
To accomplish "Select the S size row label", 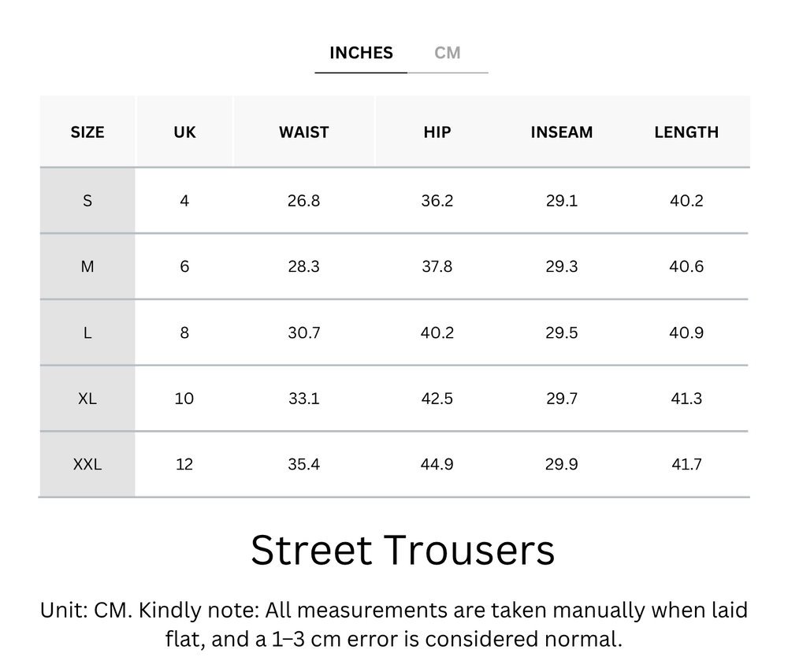I will click(x=87, y=200).
